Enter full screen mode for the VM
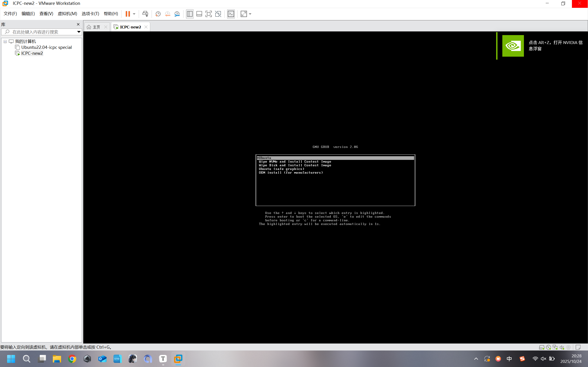 pyautogui.click(x=209, y=14)
